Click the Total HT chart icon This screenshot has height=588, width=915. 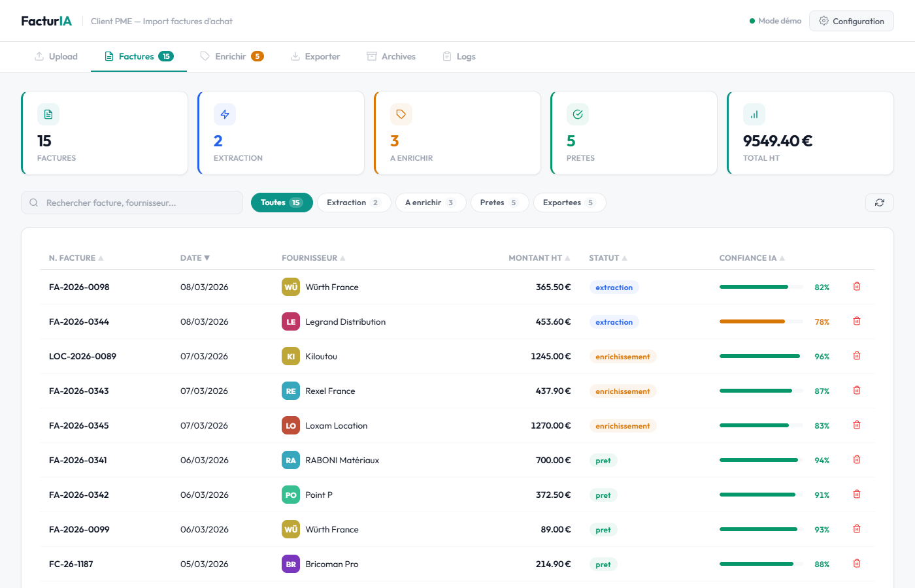(754, 114)
